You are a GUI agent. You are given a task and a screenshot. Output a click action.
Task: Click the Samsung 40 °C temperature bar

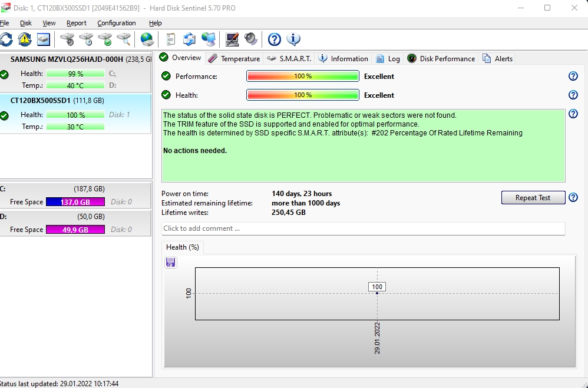75,85
